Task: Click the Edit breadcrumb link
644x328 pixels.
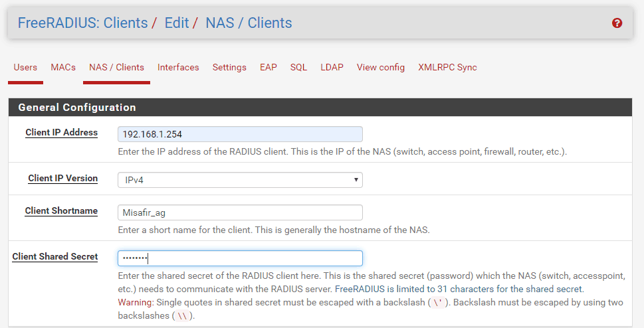Action: (177, 23)
